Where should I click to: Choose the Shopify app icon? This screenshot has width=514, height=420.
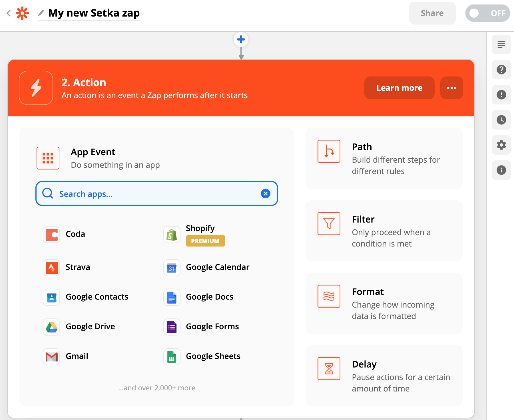point(172,235)
